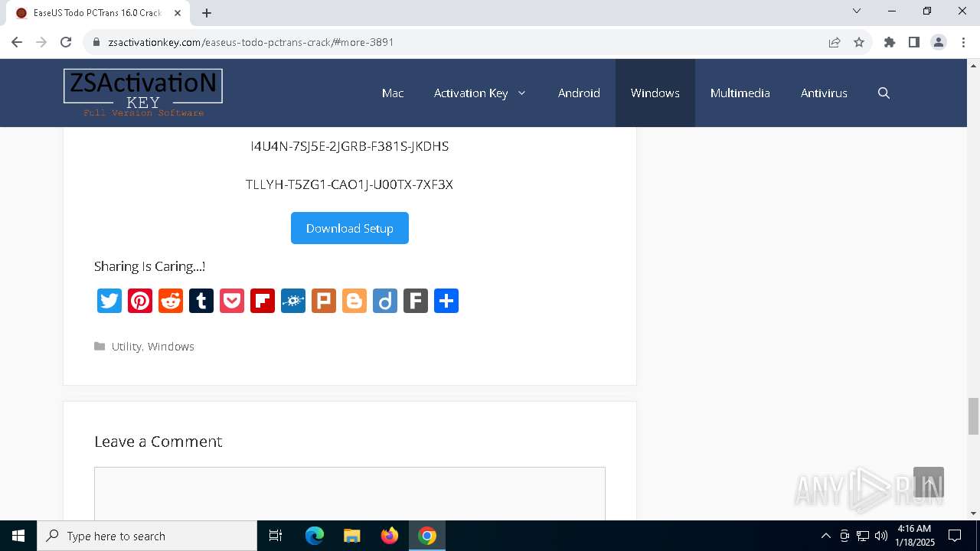Share the post on Blogger
The width and height of the screenshot is (980, 551).
[x=354, y=301]
